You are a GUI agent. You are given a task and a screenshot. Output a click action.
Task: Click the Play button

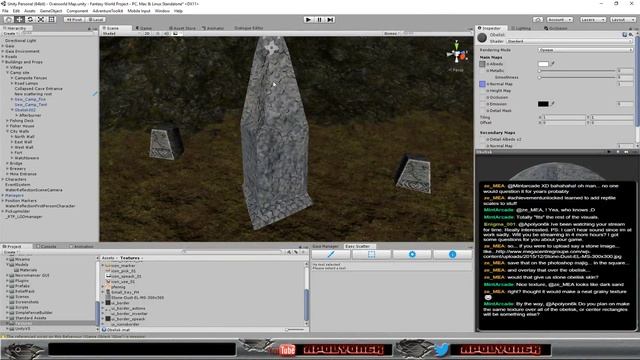(x=309, y=19)
